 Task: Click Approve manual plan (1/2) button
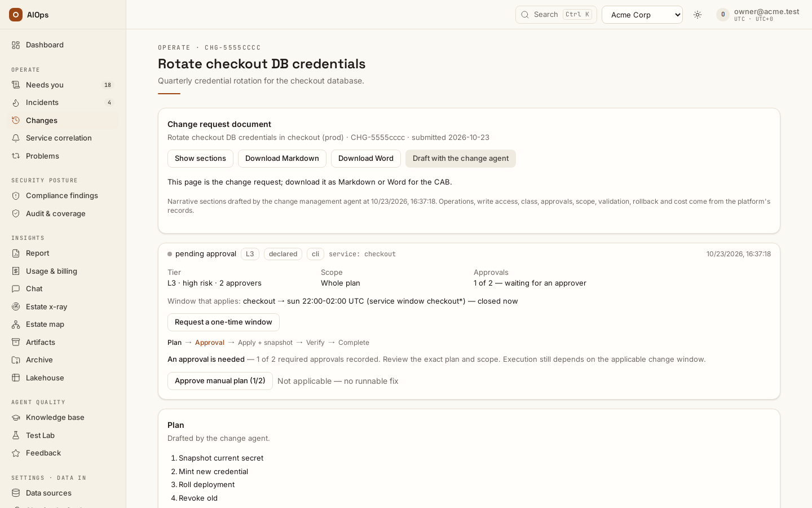[x=220, y=381]
